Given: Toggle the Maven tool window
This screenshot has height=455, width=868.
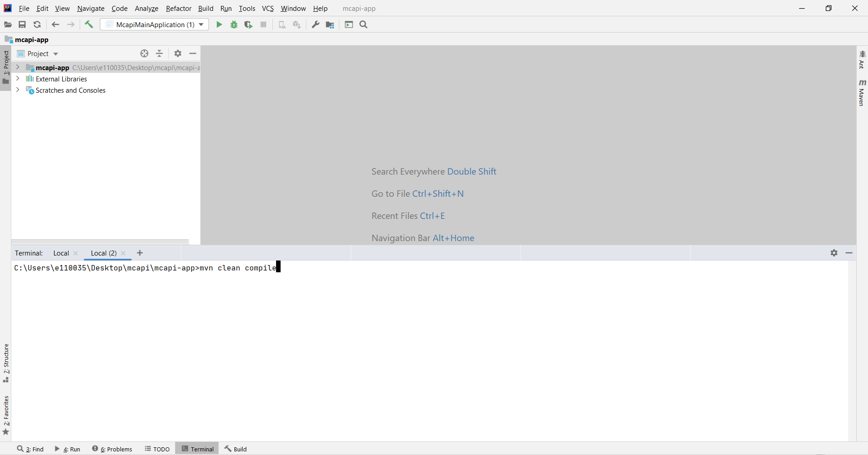Looking at the screenshot, I should click(x=862, y=93).
